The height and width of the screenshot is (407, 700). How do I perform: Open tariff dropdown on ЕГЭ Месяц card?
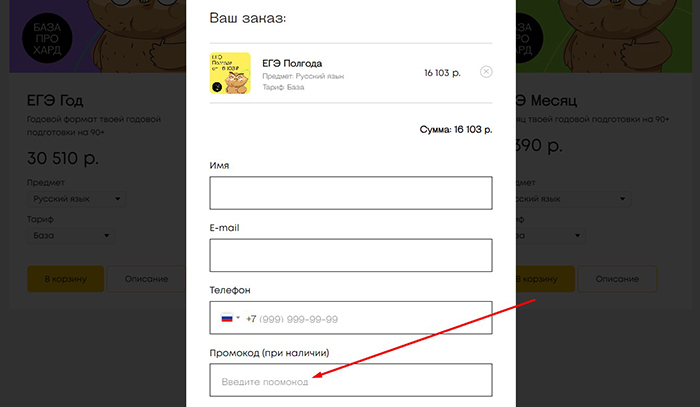point(550,236)
